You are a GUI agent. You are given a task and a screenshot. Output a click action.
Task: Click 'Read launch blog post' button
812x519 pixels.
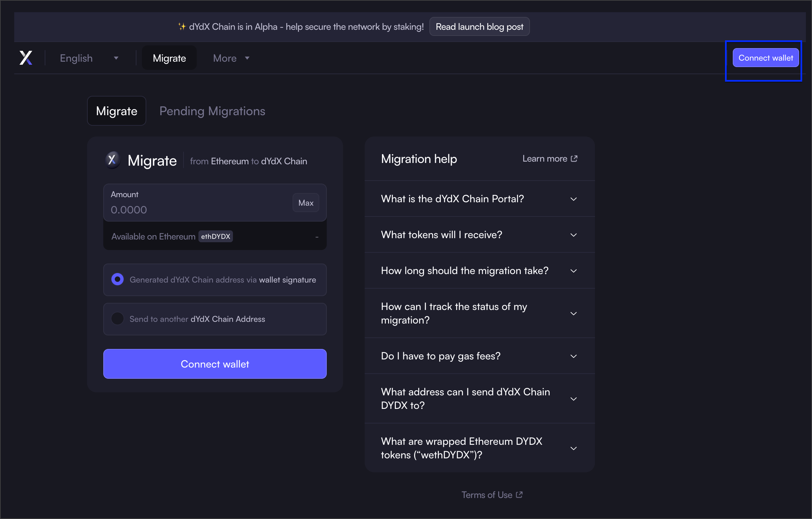pyautogui.click(x=479, y=27)
